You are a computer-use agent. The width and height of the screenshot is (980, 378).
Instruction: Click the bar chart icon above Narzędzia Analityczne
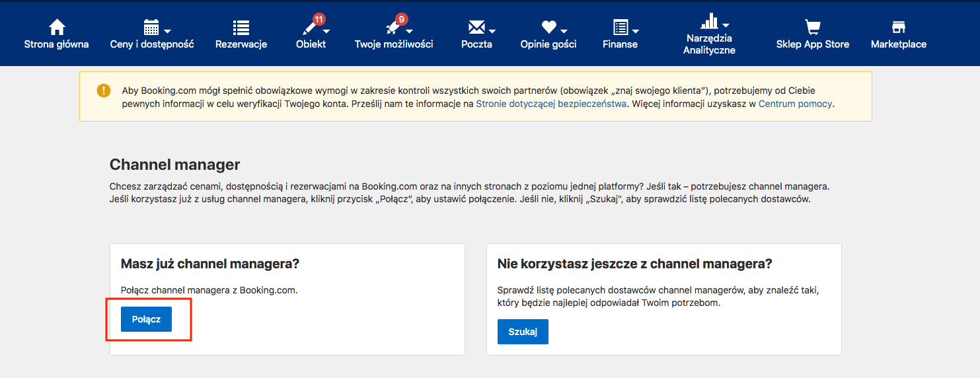click(x=709, y=21)
